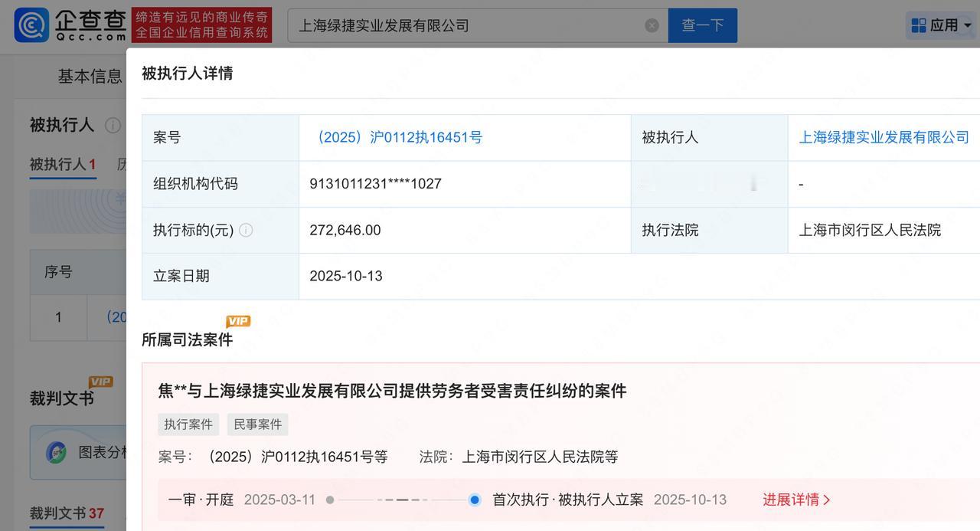This screenshot has height=531, width=980.
Task: Open the 应用 dropdown arrow
Action: 966,25
